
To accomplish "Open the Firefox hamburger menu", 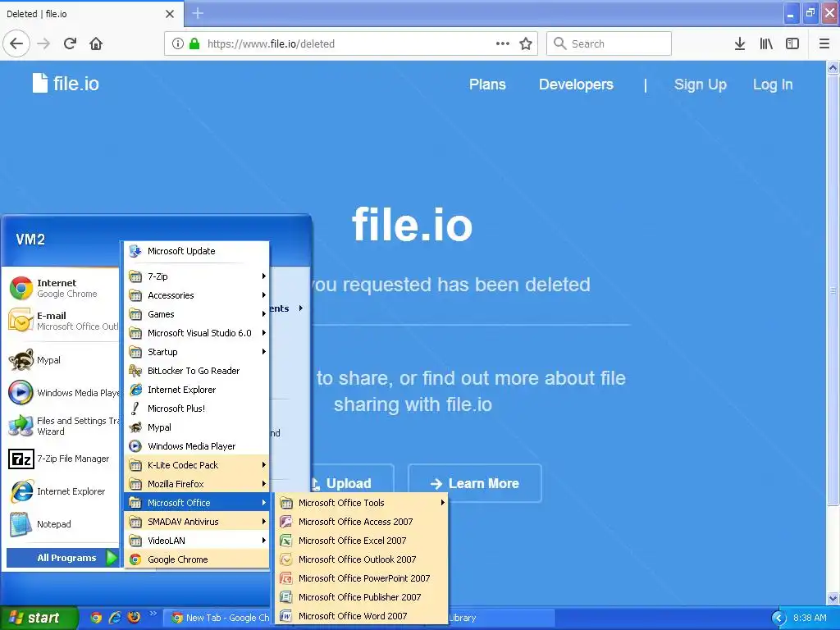I will click(x=824, y=43).
